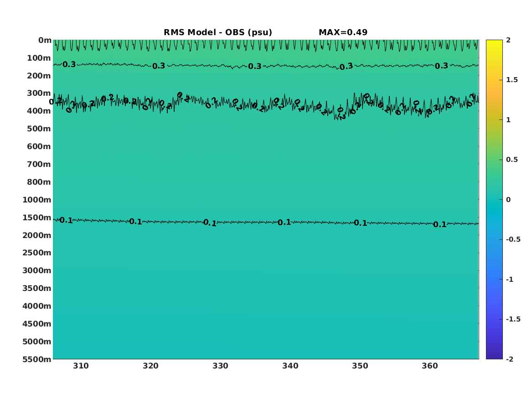Click the colorbar tick label '0.5'

512,160
